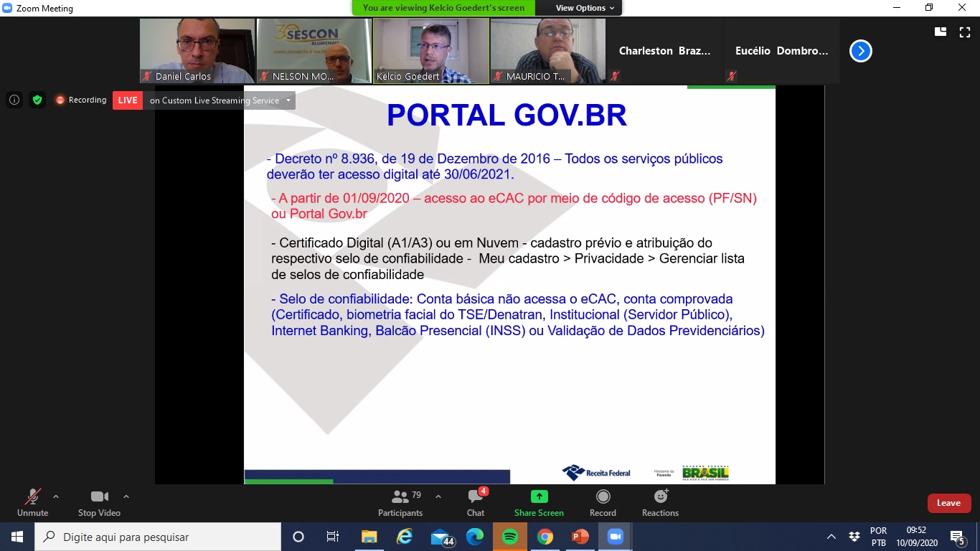Screen dimensions: 980x551
Task: Open the Reactions menu
Action: point(660,503)
